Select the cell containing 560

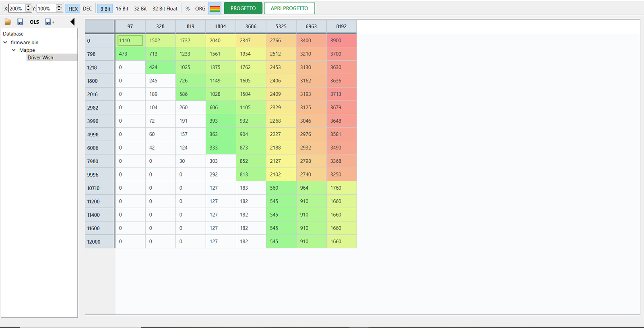click(x=281, y=188)
